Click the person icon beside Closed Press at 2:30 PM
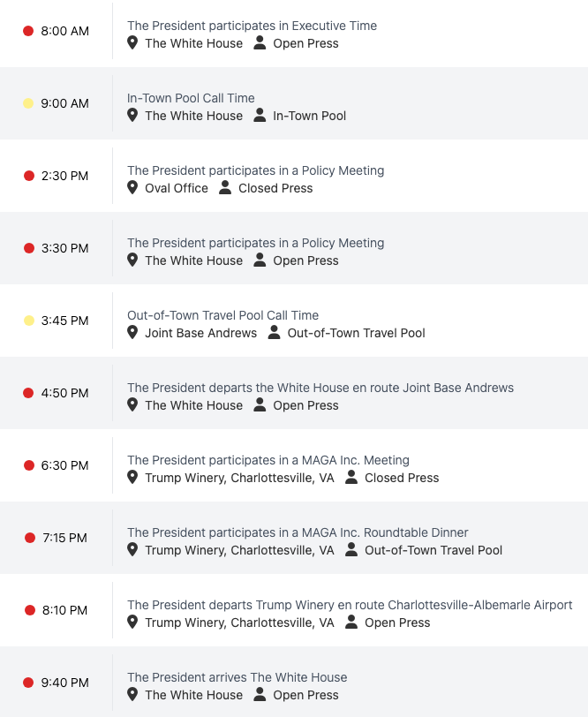 [x=225, y=188]
